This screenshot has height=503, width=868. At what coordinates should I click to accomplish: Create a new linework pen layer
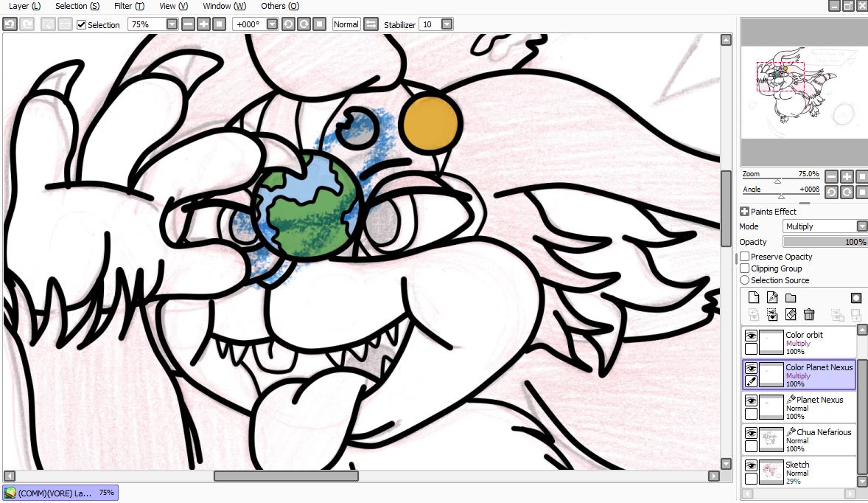[x=772, y=297]
